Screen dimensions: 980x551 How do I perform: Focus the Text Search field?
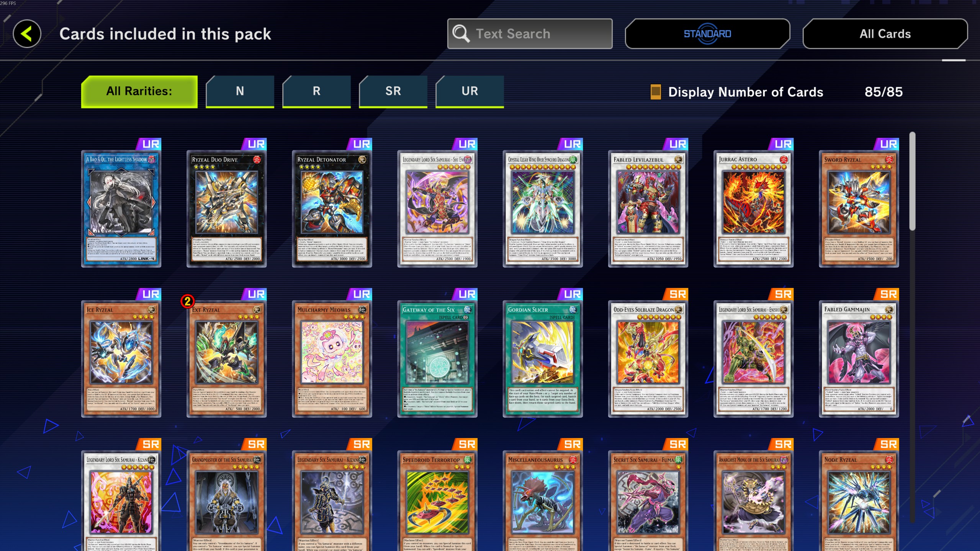click(530, 34)
